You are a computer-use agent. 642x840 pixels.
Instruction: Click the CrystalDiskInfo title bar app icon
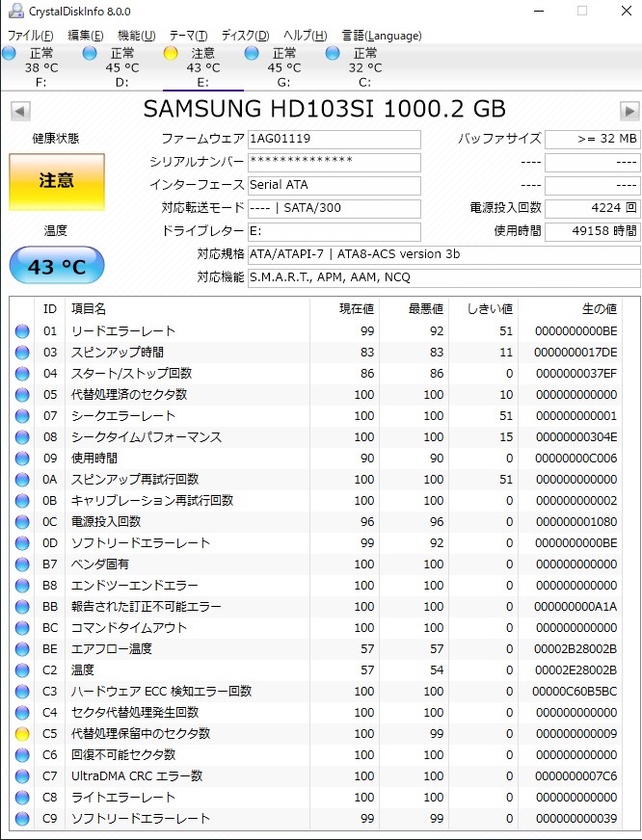(x=16, y=11)
